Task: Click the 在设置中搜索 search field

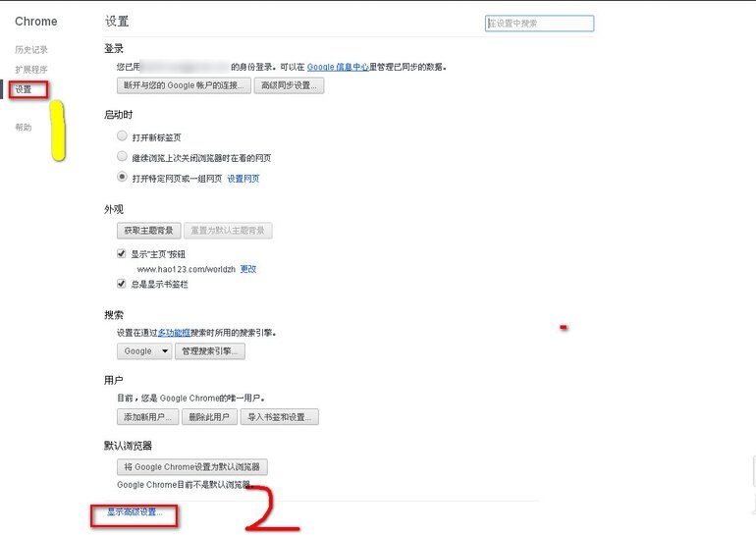Action: click(539, 24)
